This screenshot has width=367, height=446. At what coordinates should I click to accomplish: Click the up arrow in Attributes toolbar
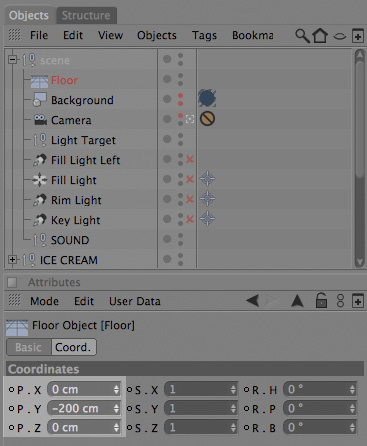click(297, 301)
